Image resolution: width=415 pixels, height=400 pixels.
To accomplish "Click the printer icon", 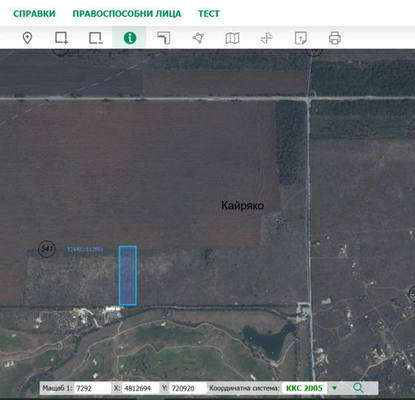I will pos(335,38).
